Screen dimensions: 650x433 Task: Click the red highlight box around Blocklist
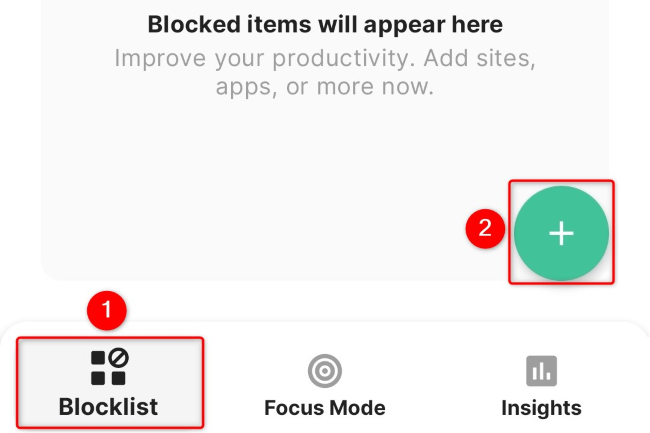pos(110,382)
